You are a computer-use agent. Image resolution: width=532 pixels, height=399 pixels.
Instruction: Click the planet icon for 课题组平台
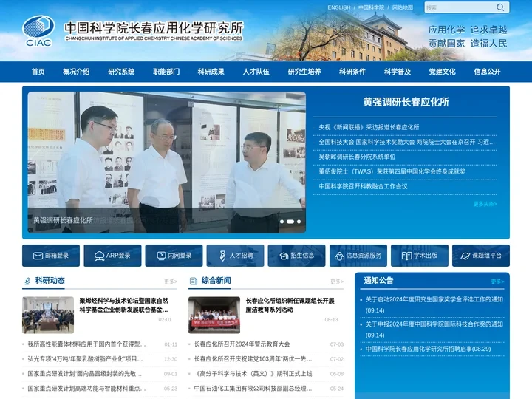(465, 256)
